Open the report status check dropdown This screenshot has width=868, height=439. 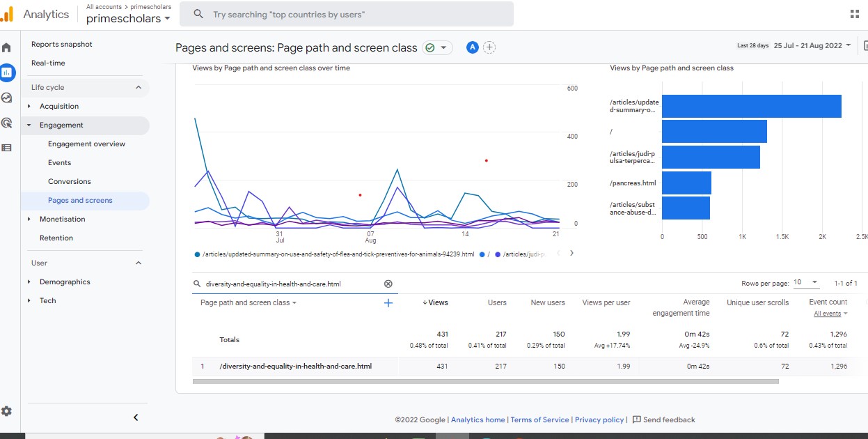(x=437, y=47)
